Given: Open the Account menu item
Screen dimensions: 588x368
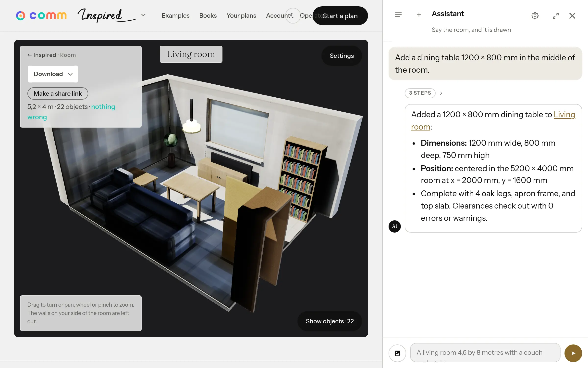Looking at the screenshot, I should [x=278, y=16].
